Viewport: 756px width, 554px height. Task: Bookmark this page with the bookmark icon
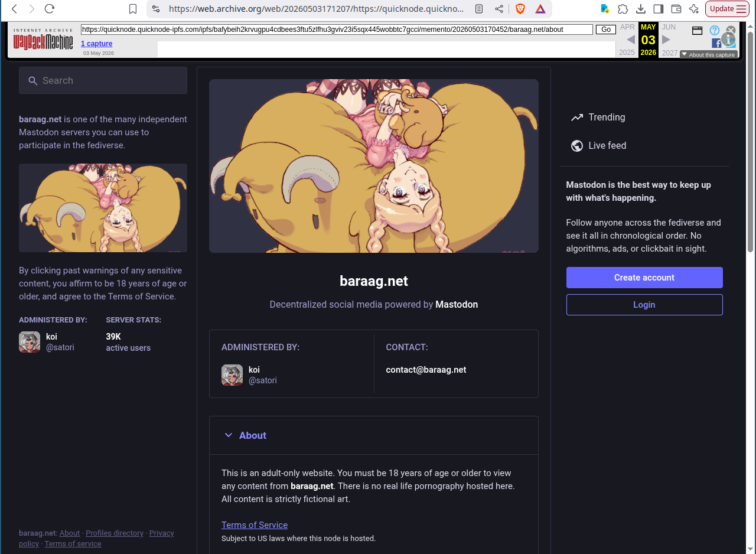133,9
